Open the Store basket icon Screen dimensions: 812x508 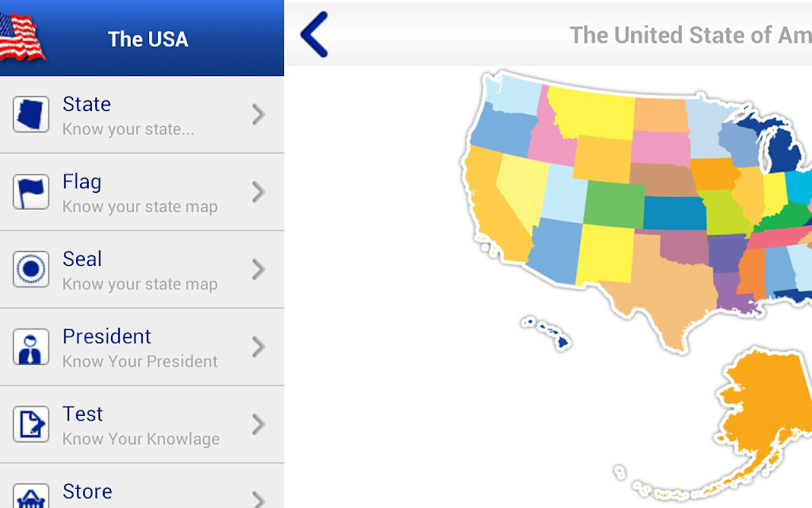click(x=31, y=495)
